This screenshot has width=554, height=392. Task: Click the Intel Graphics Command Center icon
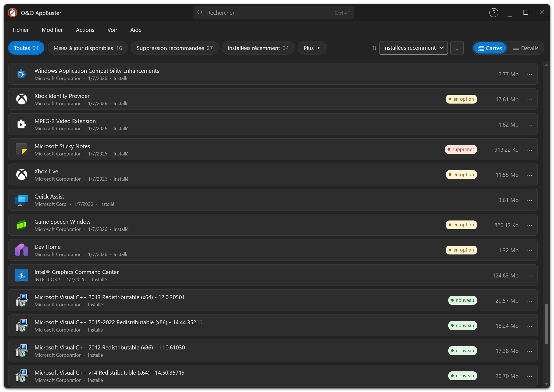click(22, 275)
